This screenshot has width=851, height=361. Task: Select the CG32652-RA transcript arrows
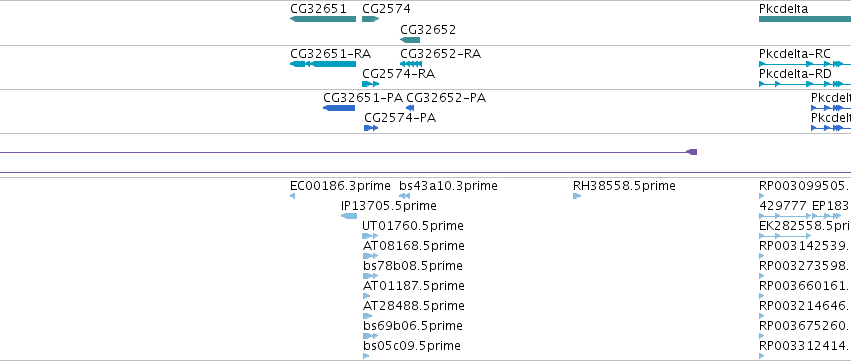(410, 64)
